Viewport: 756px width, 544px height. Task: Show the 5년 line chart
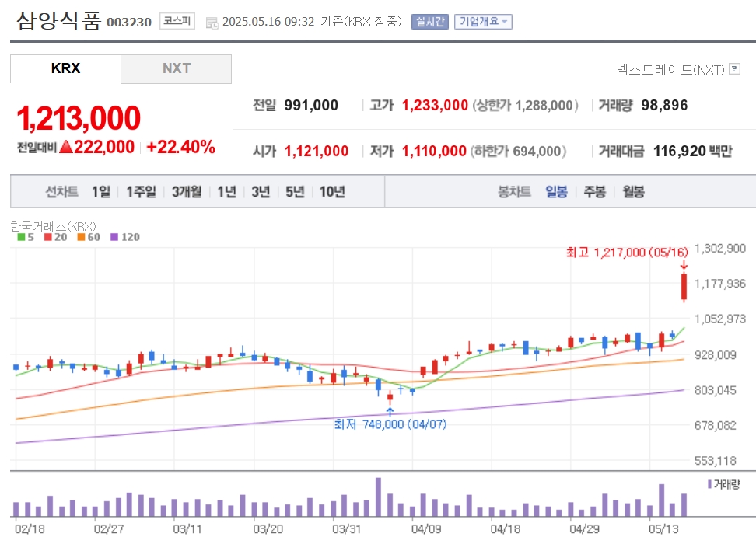click(295, 192)
